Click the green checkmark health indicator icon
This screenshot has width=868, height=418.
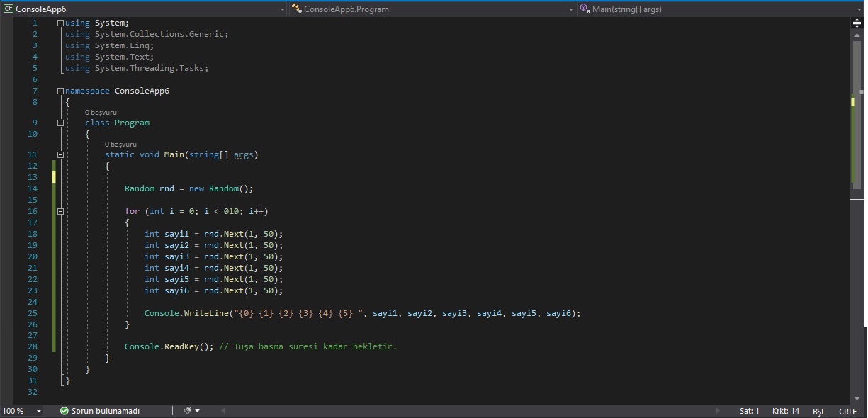click(64, 411)
